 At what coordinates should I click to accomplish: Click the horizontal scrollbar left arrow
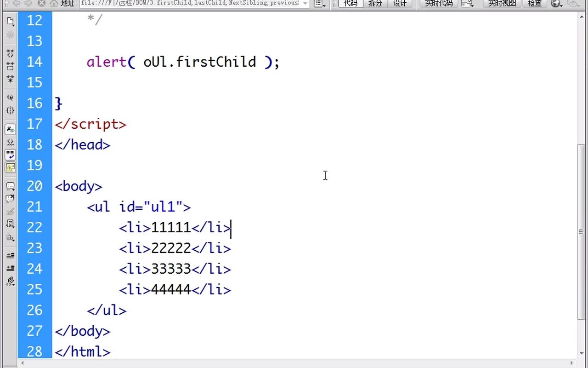(x=22, y=363)
